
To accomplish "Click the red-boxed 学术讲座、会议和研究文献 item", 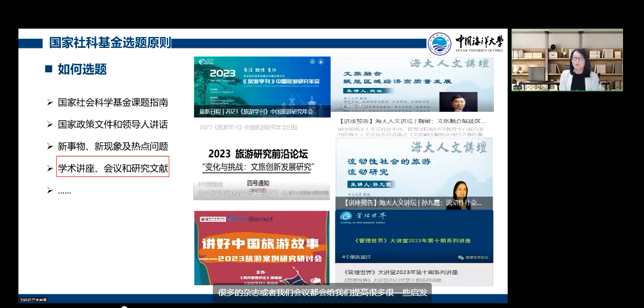I will pyautogui.click(x=113, y=169).
